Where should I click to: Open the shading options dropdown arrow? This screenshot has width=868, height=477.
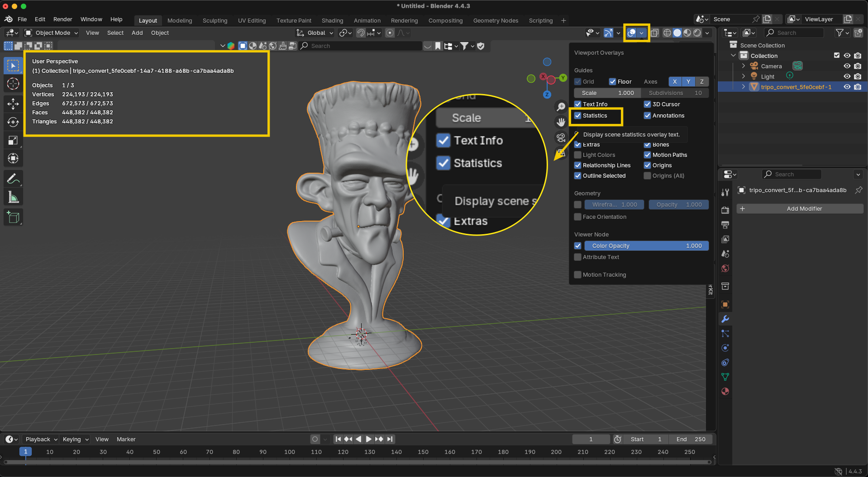click(x=707, y=33)
